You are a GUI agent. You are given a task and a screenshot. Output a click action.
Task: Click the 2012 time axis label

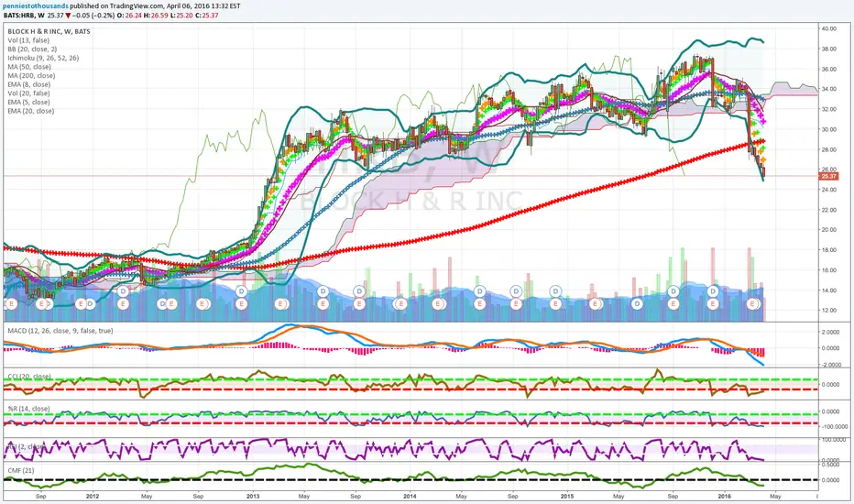(x=93, y=497)
